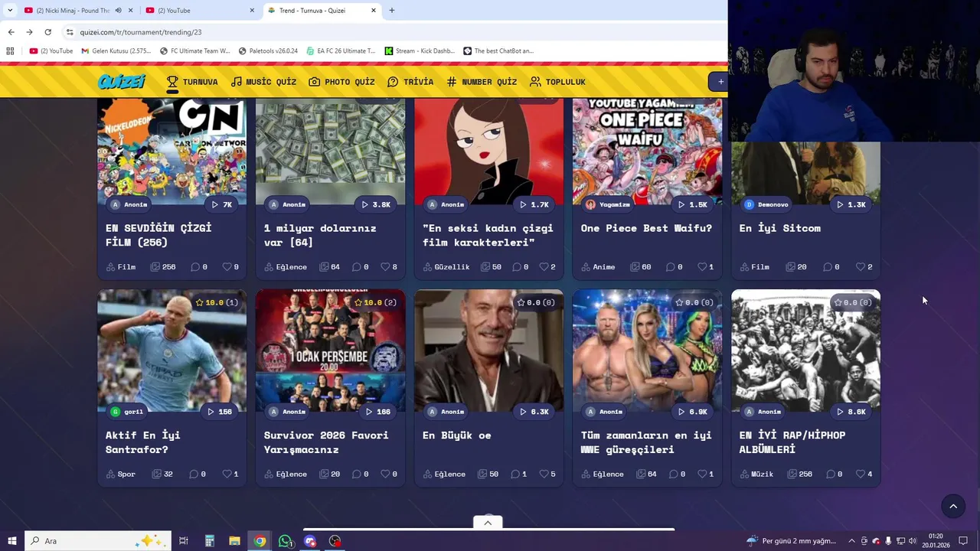Open the Trivia section
The height and width of the screenshot is (551, 980).
(x=410, y=82)
